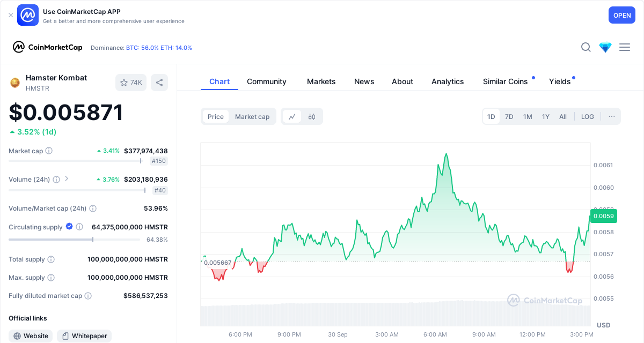
Task: Open the Similar Coins tab
Action: click(x=506, y=81)
